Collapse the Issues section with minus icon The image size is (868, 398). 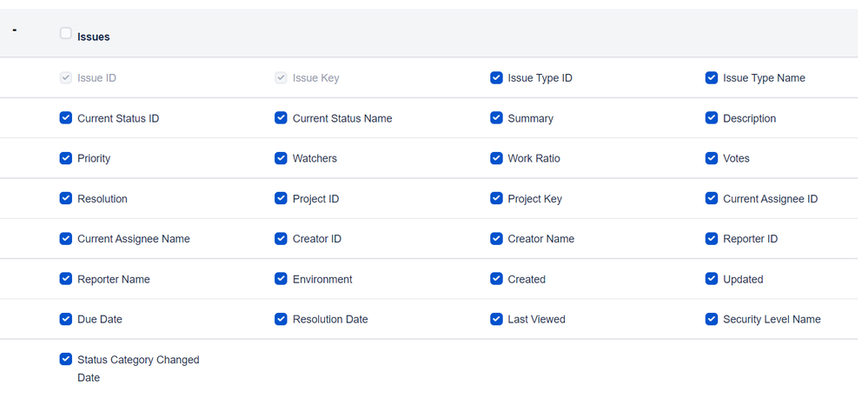click(x=15, y=30)
